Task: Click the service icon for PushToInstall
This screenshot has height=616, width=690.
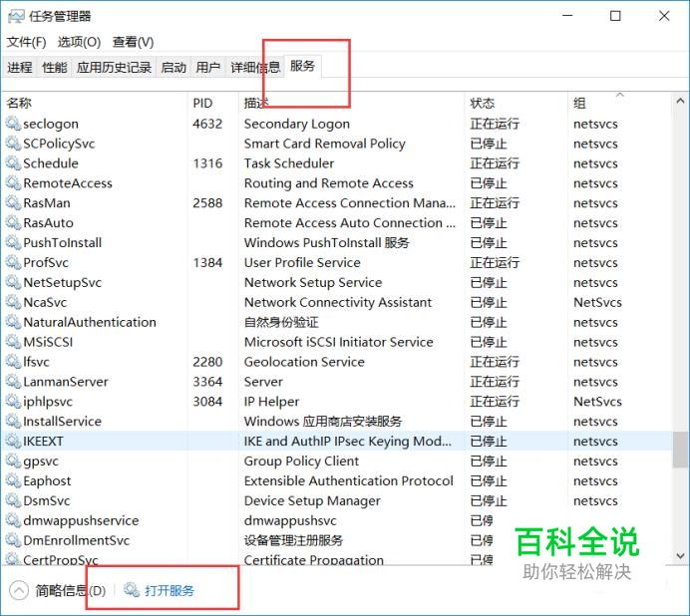Action: tap(13, 242)
